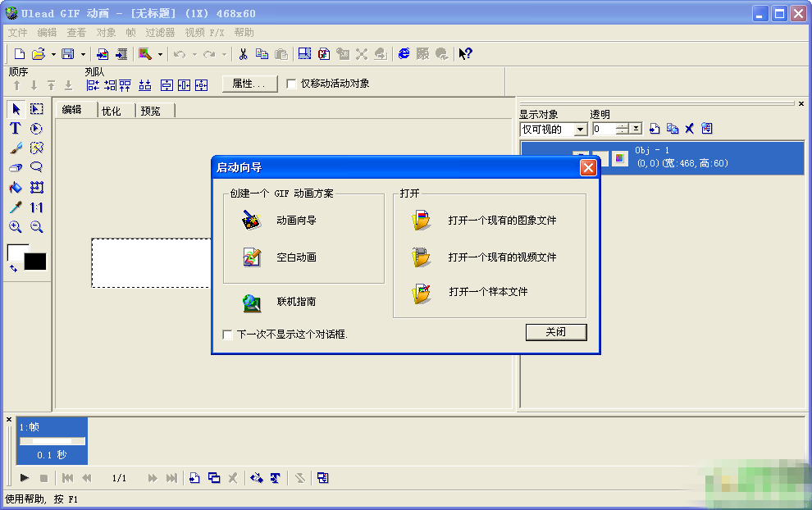
Task: Choose the Zoom In magnifier tool
Action: (15, 227)
